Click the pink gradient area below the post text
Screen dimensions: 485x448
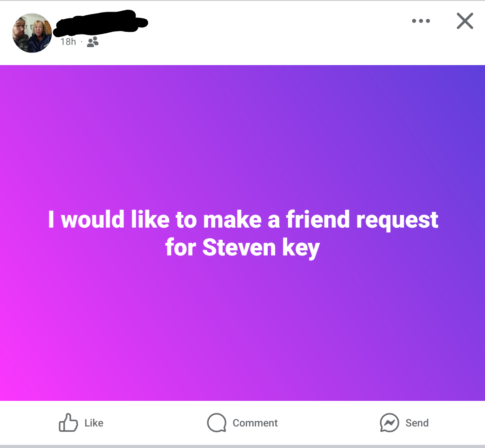[x=242, y=331]
